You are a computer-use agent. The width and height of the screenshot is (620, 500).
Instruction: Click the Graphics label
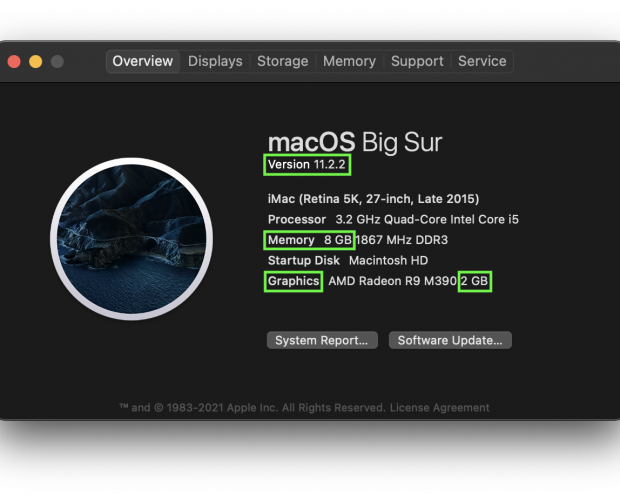click(293, 281)
